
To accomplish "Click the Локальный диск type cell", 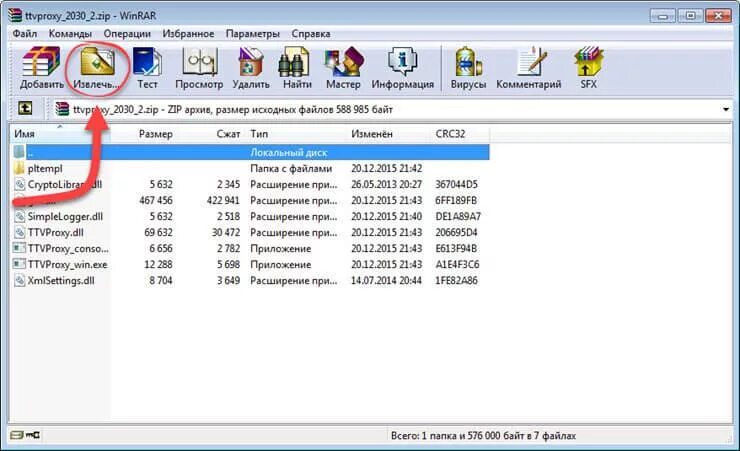I will tap(289, 152).
